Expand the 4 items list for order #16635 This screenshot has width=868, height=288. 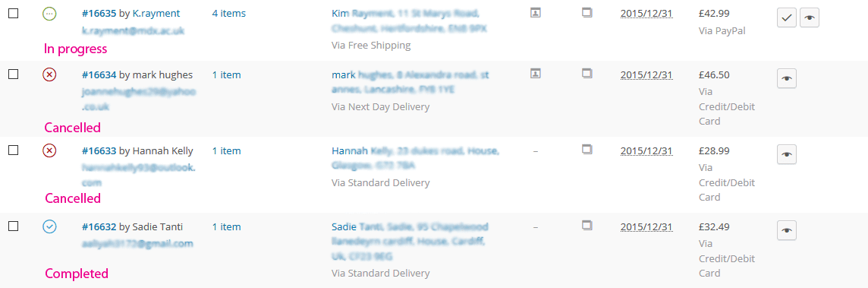pyautogui.click(x=228, y=14)
